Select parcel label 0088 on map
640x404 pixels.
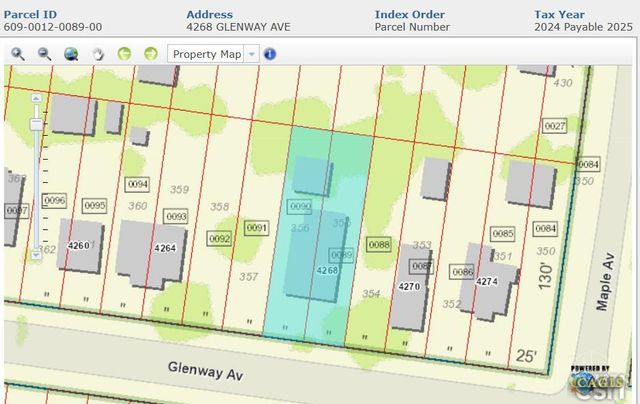point(379,244)
